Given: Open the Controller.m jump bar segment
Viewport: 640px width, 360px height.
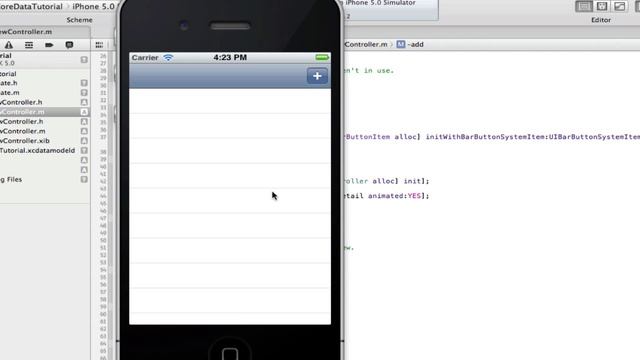Looking at the screenshot, I should pos(366,44).
